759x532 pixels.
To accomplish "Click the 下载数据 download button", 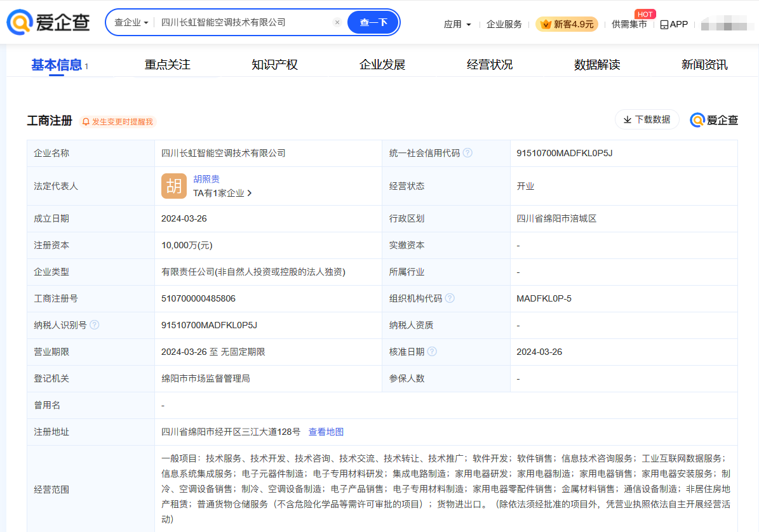I will coord(647,119).
